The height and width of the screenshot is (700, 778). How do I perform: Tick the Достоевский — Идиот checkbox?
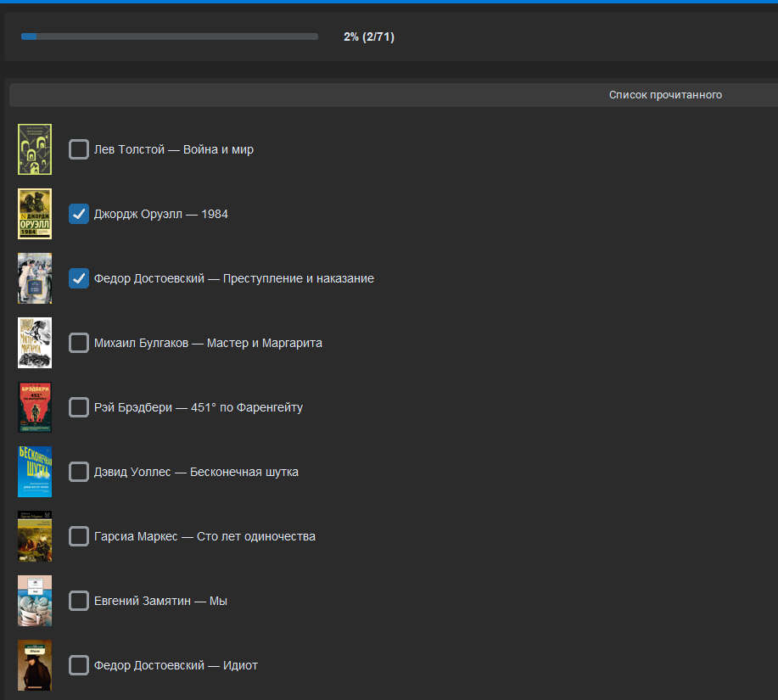pyautogui.click(x=79, y=665)
